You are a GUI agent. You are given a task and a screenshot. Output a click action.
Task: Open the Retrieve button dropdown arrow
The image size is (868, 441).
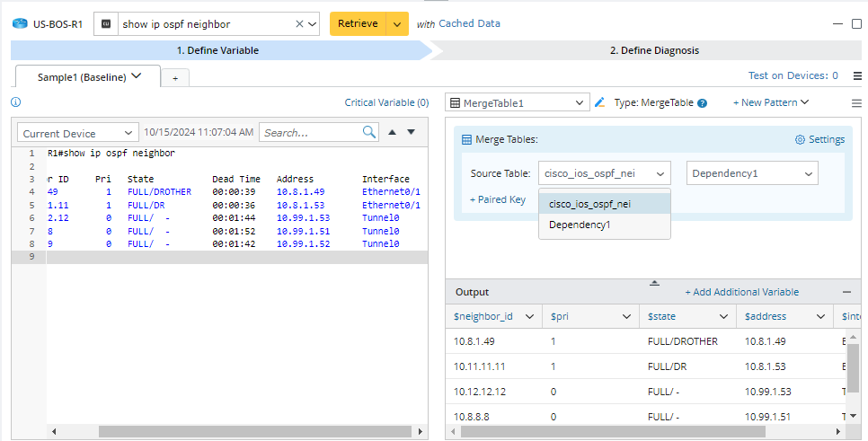click(397, 24)
